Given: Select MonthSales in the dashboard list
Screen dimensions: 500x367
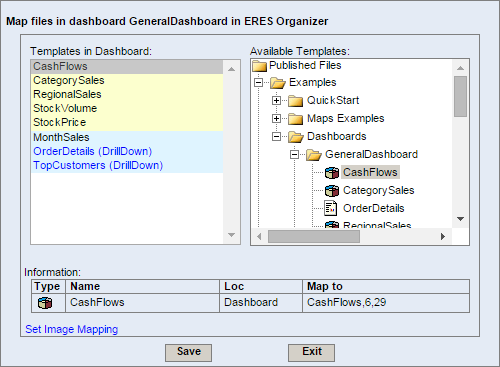Looking at the screenshot, I should click(127, 137).
